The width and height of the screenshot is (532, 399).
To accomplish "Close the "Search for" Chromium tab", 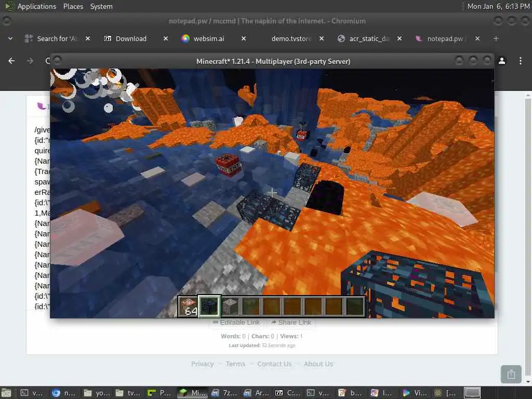I will pos(87,38).
